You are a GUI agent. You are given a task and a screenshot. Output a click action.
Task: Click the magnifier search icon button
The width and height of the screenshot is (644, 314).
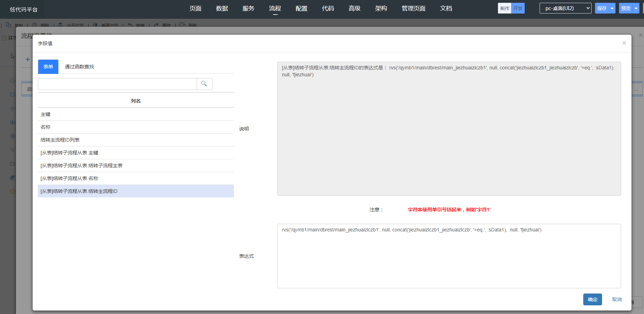[204, 84]
